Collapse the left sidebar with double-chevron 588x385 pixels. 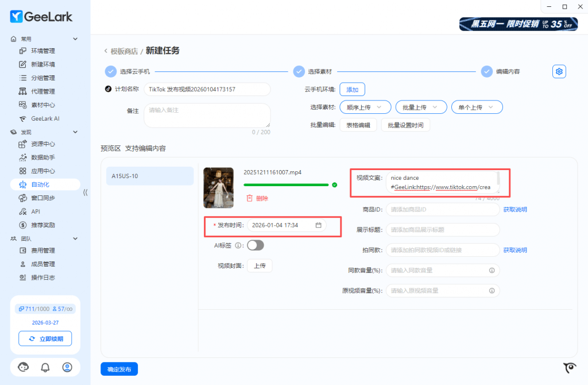(86, 192)
